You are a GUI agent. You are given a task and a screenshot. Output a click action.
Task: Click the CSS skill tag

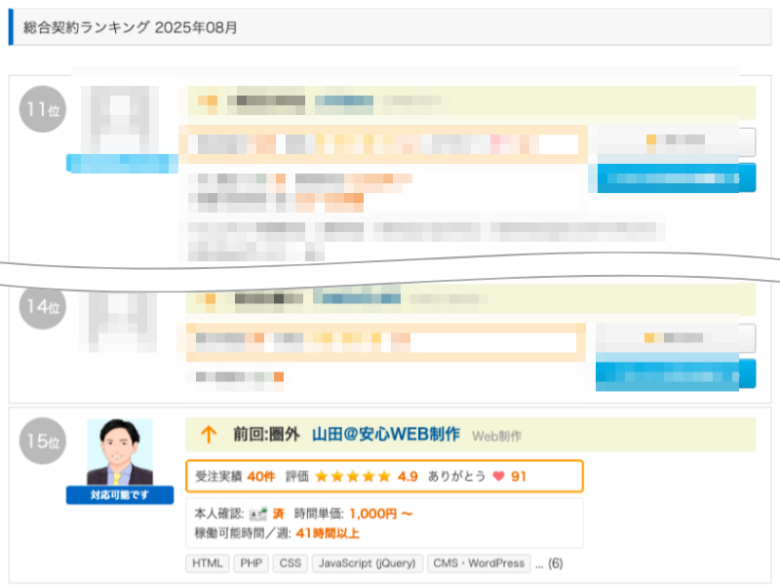click(289, 563)
